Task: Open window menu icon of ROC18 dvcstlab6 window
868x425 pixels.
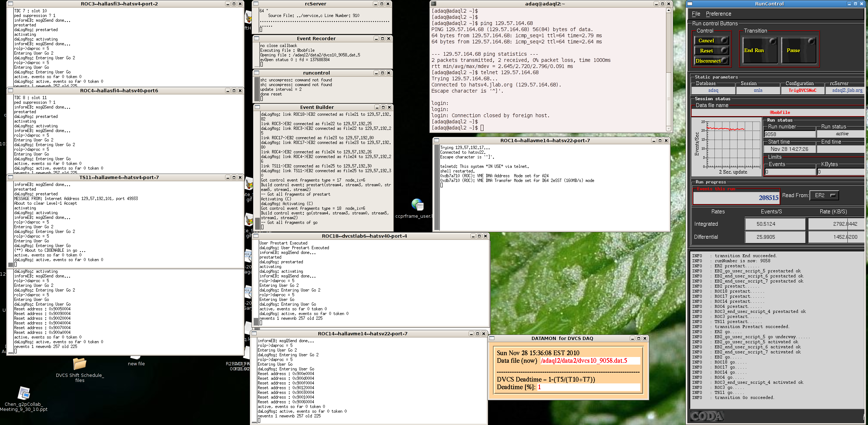Action: point(255,236)
